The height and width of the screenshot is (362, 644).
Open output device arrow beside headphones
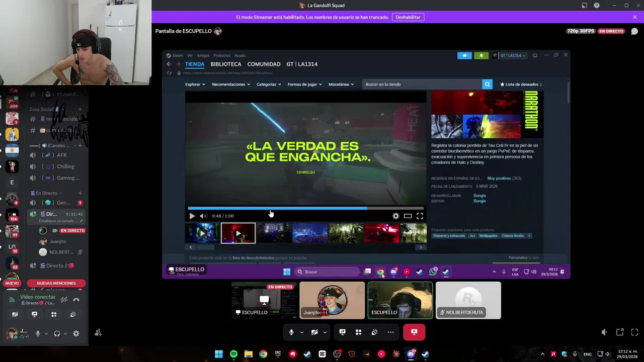coord(65,333)
